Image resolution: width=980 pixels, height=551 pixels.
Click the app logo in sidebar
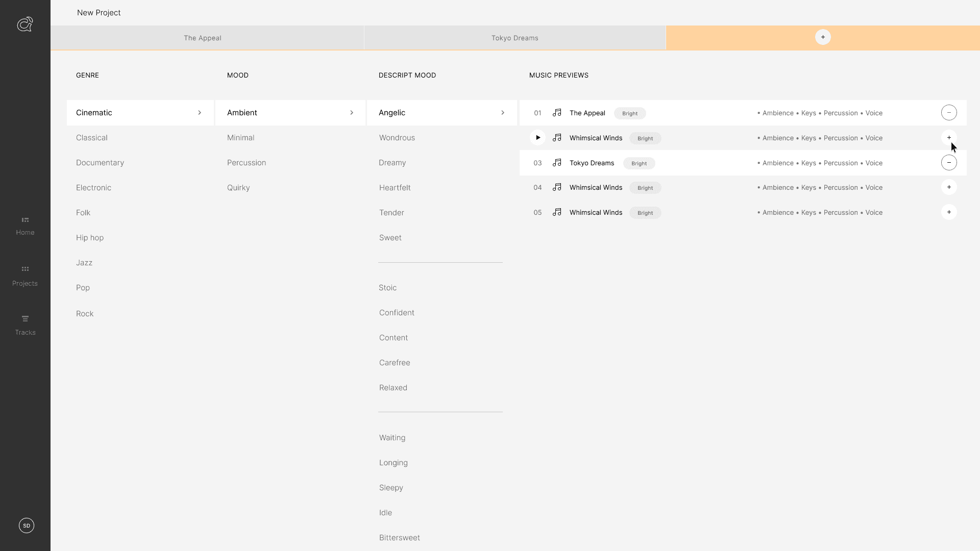coord(25,24)
